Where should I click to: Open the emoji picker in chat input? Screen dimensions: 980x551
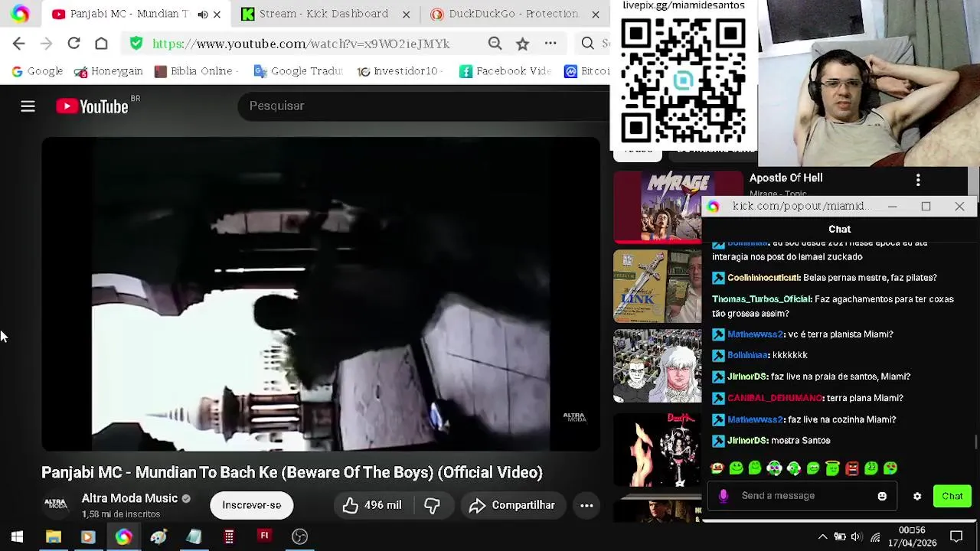(882, 496)
